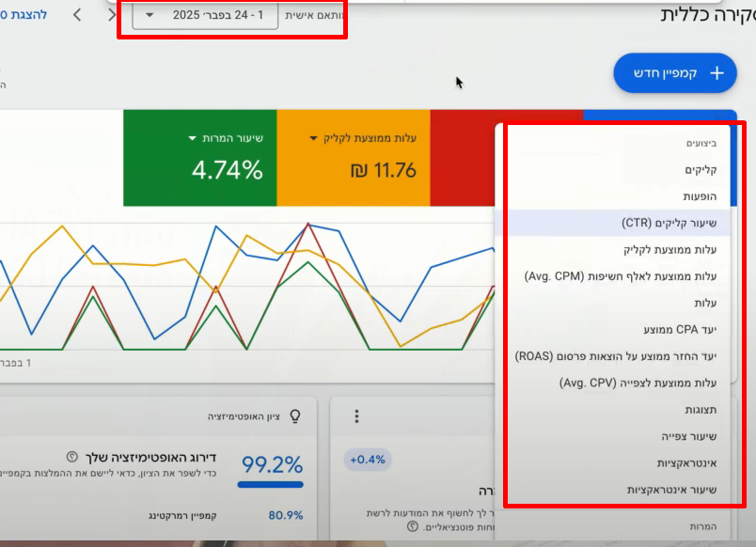Open the date range dropdown 1-24 February 2025
This screenshot has height=547, width=756.
coord(205,15)
